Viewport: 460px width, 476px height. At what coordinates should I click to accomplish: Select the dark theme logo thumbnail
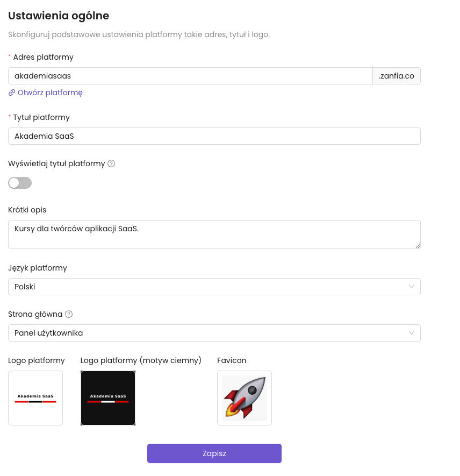[108, 398]
